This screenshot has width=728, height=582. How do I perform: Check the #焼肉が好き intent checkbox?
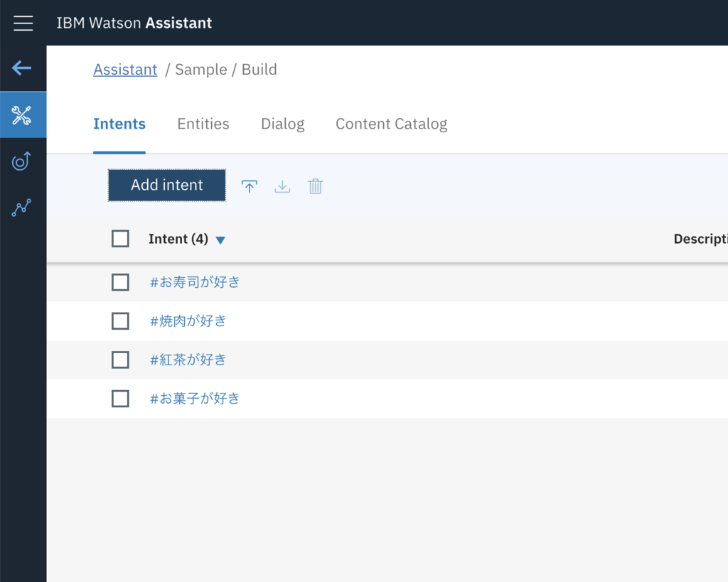click(120, 321)
